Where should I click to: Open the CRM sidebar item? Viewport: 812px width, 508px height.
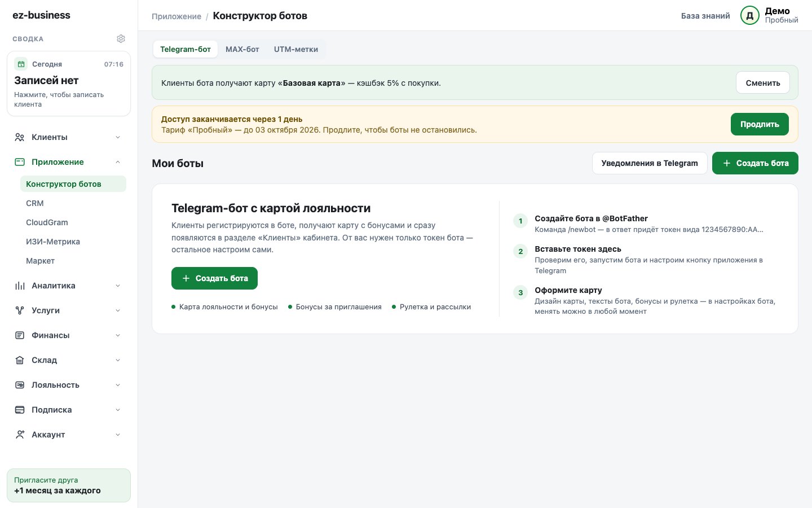73,203
